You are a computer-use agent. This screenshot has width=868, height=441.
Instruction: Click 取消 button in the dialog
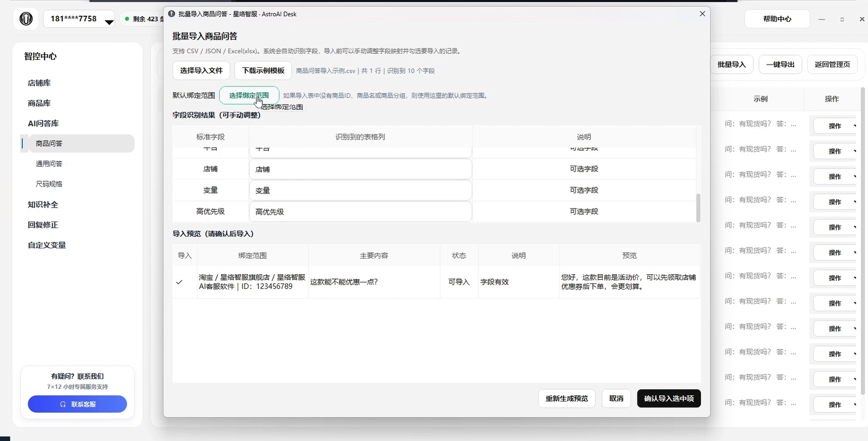(x=616, y=398)
